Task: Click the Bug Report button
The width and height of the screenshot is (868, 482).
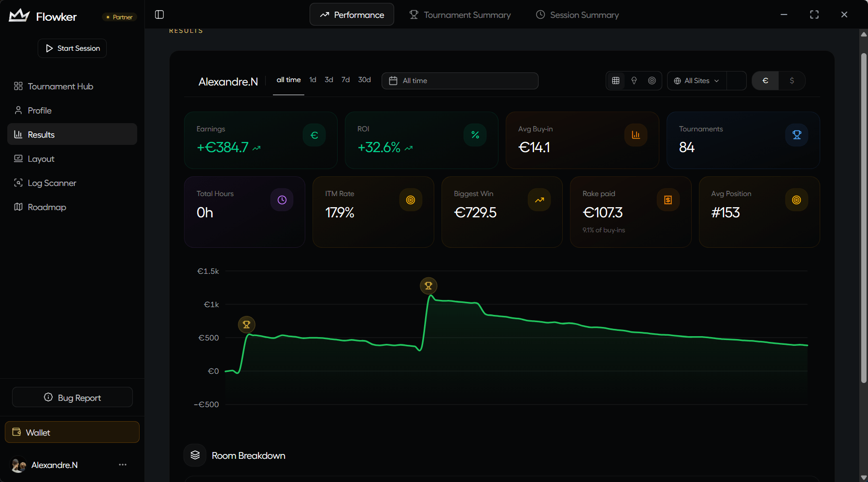Action: (72, 397)
